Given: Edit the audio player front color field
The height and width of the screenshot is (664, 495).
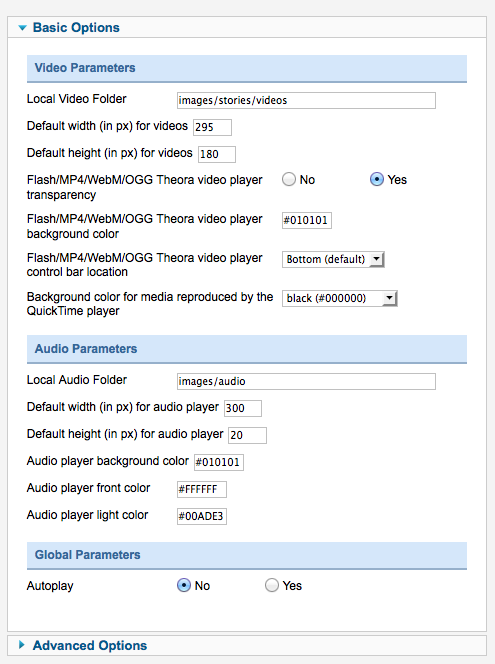Looking at the screenshot, I should (x=202, y=489).
